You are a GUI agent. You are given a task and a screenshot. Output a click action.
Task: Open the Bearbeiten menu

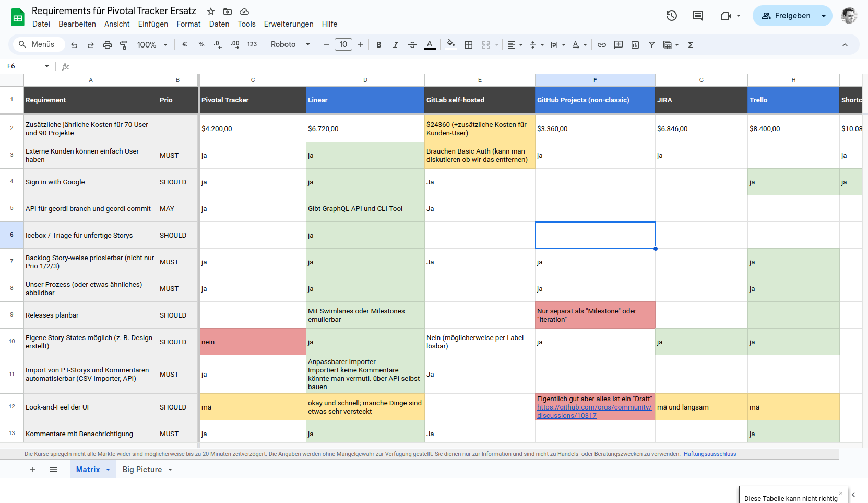point(77,24)
